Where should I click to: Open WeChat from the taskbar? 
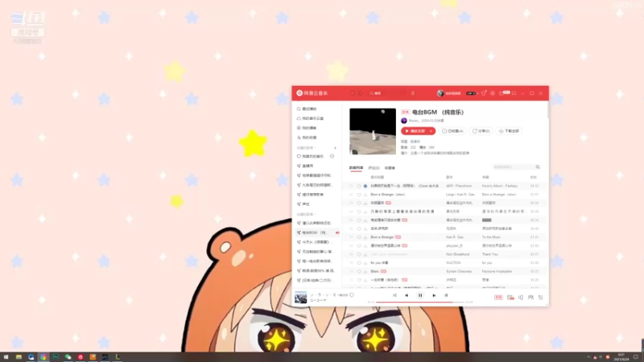pyautogui.click(x=68, y=357)
